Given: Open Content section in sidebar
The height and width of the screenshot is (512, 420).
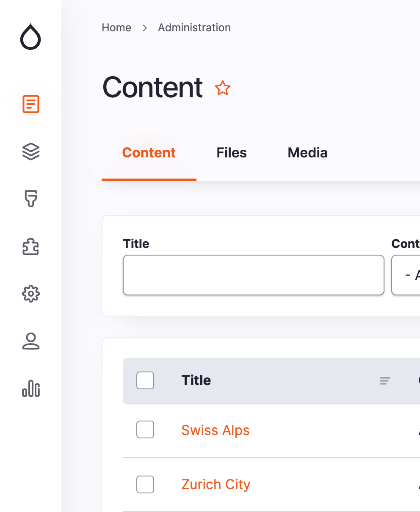Looking at the screenshot, I should click(31, 104).
